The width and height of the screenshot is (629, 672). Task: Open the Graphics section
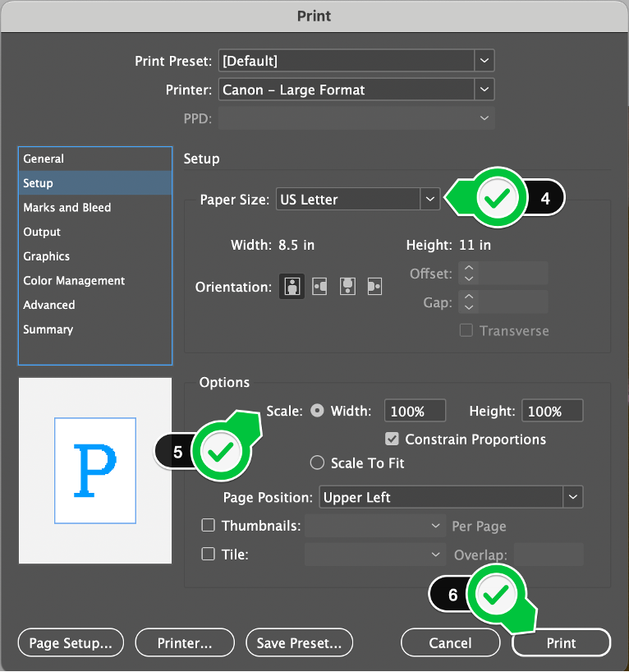click(95, 256)
